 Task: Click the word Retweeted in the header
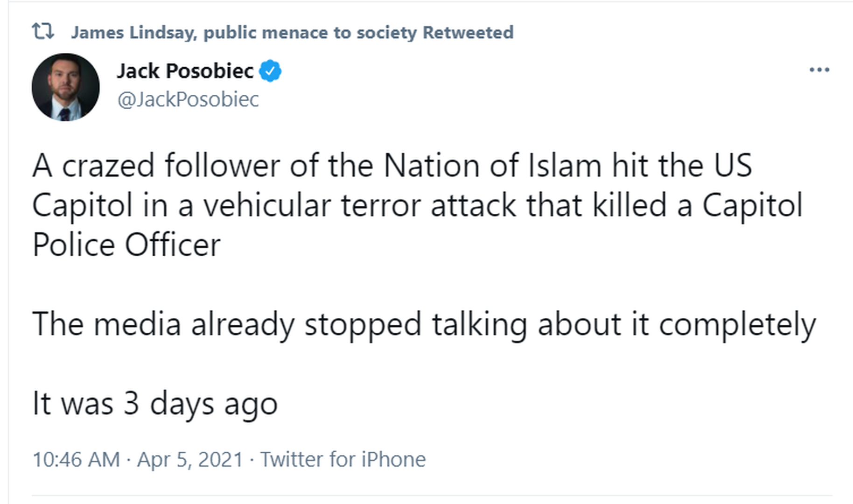(468, 33)
